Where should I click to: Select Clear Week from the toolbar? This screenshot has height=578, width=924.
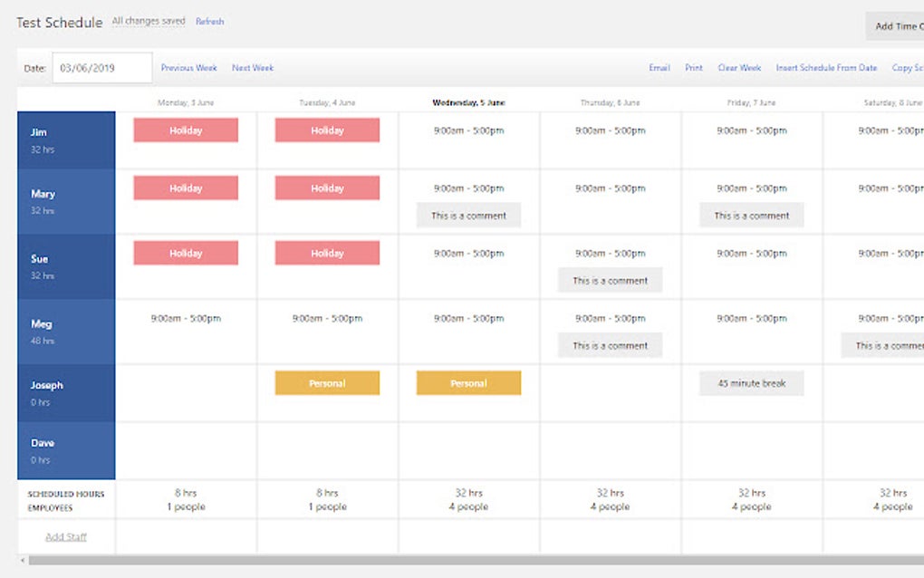(x=739, y=67)
